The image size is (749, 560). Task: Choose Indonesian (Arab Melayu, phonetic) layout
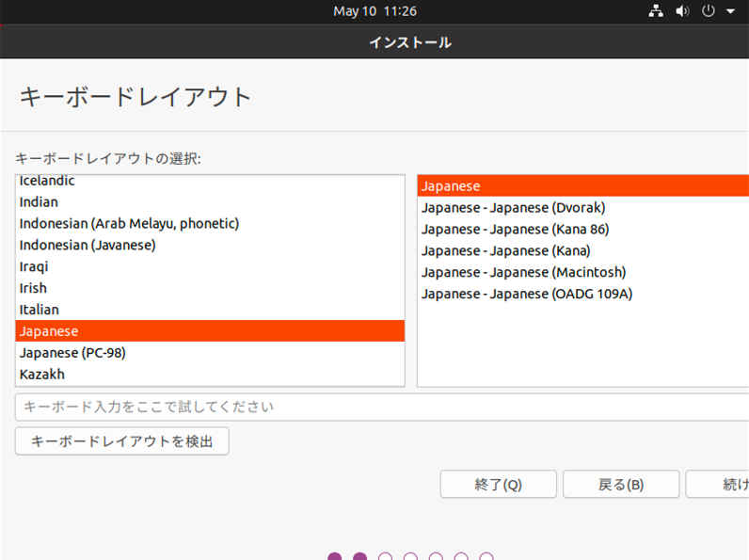(x=129, y=223)
